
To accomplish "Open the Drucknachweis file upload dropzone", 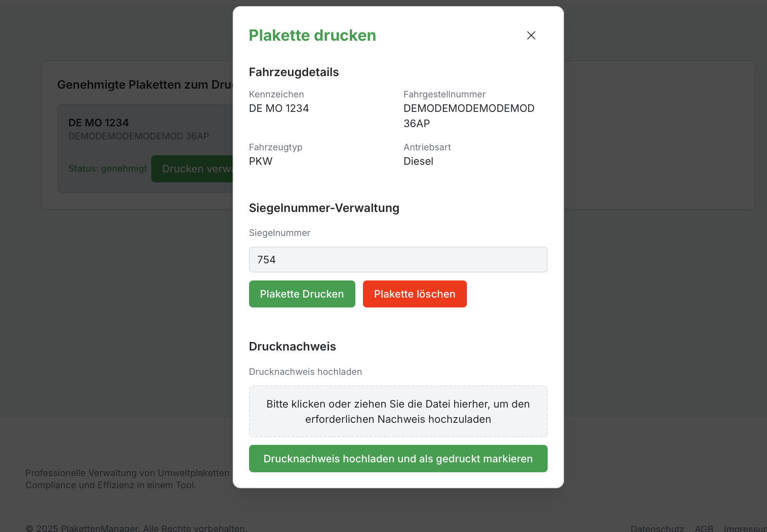I will click(x=398, y=411).
